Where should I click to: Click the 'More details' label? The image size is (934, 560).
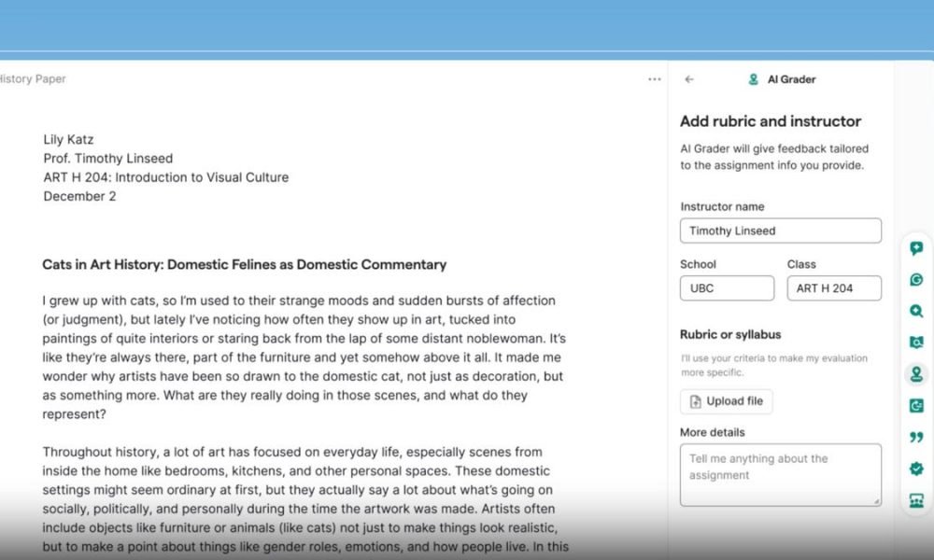pos(713,433)
